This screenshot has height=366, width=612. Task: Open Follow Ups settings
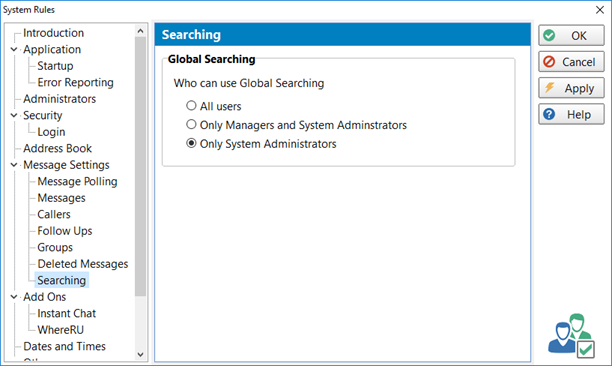(65, 231)
